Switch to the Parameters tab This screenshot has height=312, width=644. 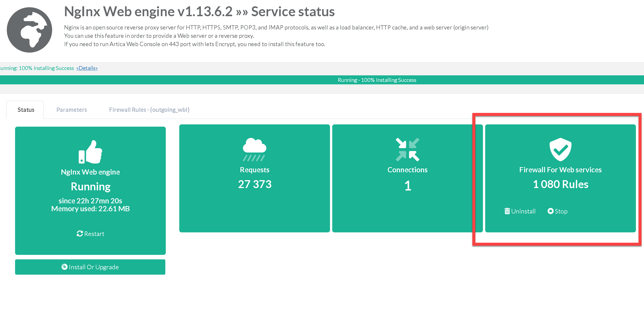point(72,110)
